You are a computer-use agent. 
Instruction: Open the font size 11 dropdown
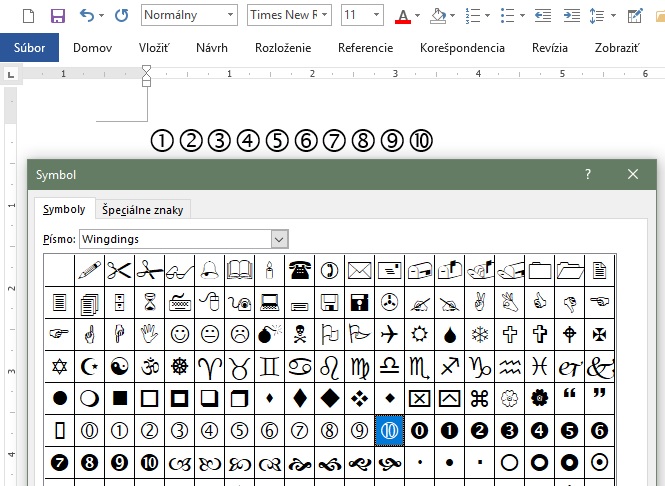(x=375, y=16)
